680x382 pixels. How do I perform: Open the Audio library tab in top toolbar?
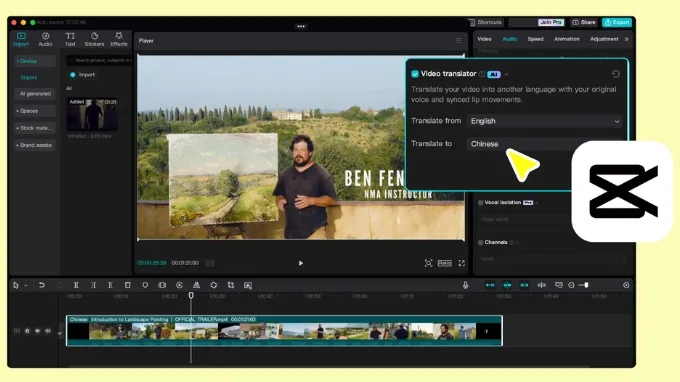(x=45, y=39)
